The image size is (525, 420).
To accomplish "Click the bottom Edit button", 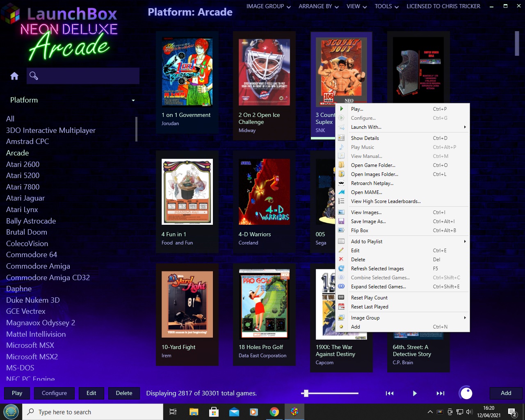I will coord(91,393).
